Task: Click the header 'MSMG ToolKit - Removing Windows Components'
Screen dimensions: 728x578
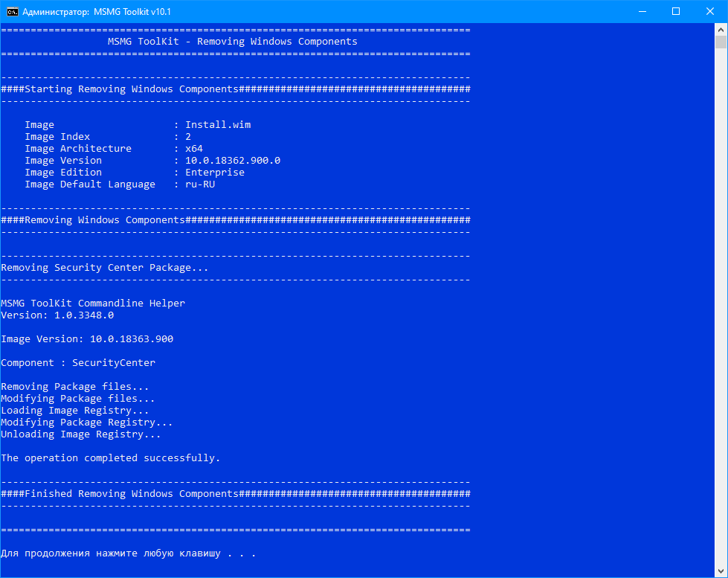Action: pos(233,42)
